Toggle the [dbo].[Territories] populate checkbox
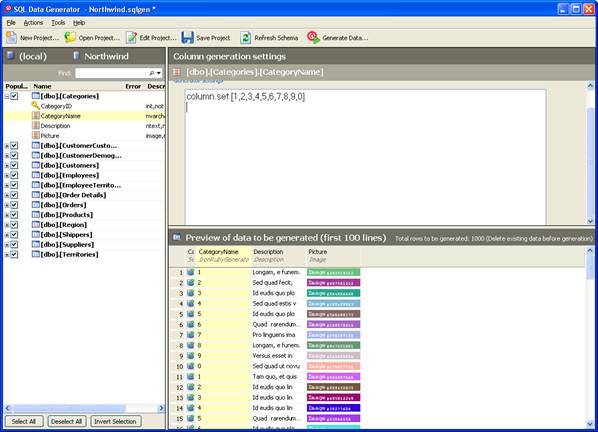This screenshot has width=598, height=432. pos(14,255)
